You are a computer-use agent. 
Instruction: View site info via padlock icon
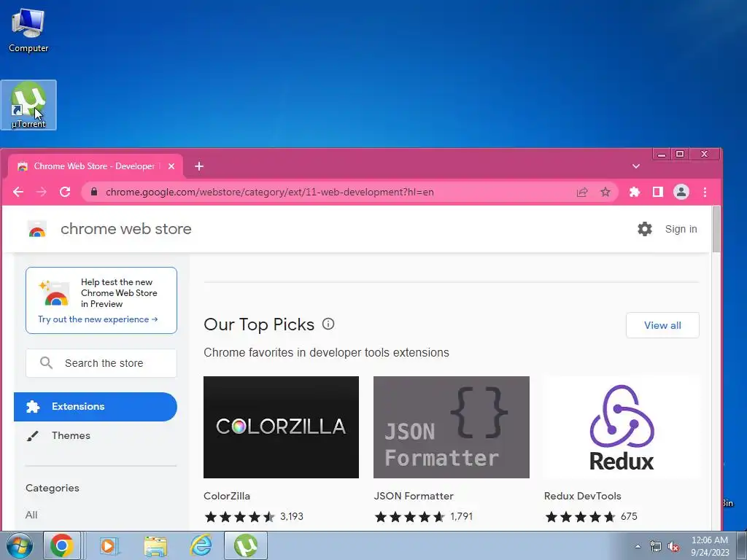pyautogui.click(x=94, y=192)
